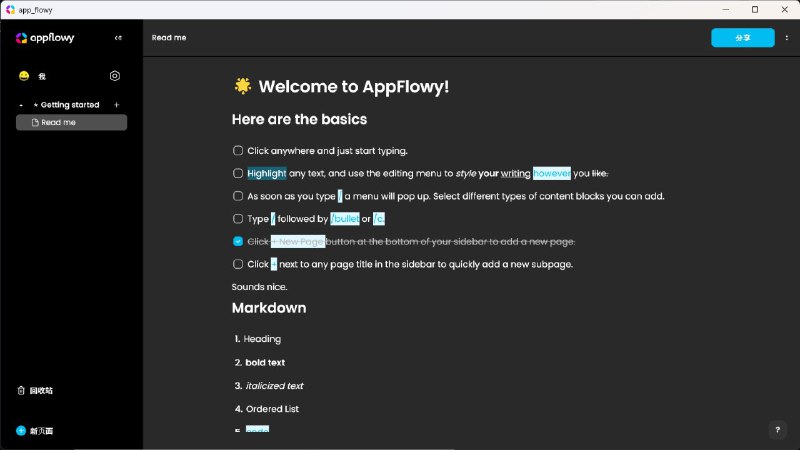This screenshot has width=800, height=450.
Task: Minimize the app_flowy window
Action: point(726,10)
